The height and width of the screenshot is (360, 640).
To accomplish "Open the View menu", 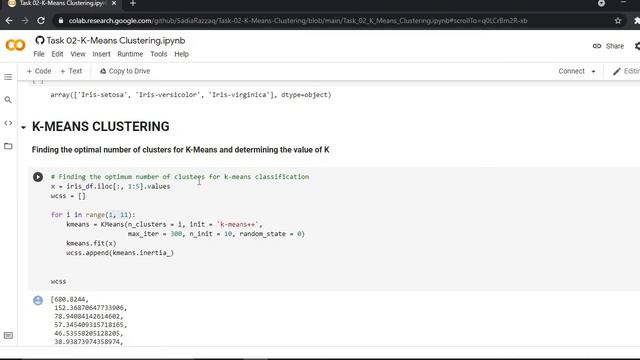I will click(78, 54).
